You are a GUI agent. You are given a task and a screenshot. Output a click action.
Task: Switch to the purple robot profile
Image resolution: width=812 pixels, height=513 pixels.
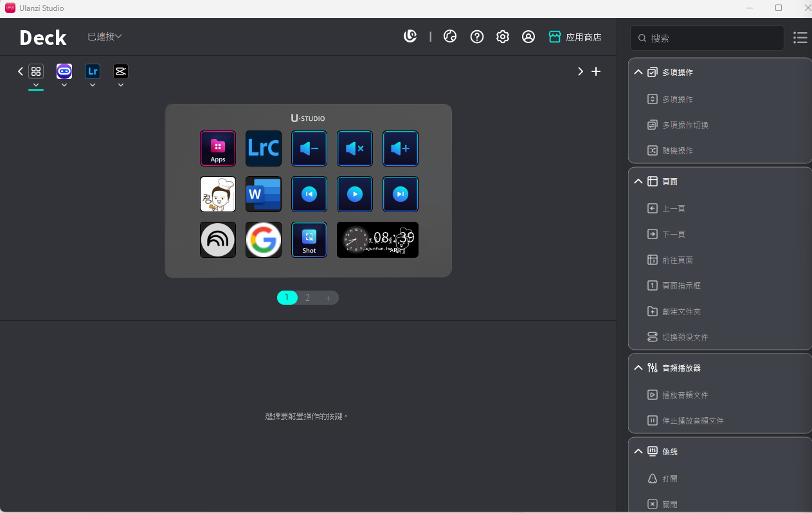64,71
